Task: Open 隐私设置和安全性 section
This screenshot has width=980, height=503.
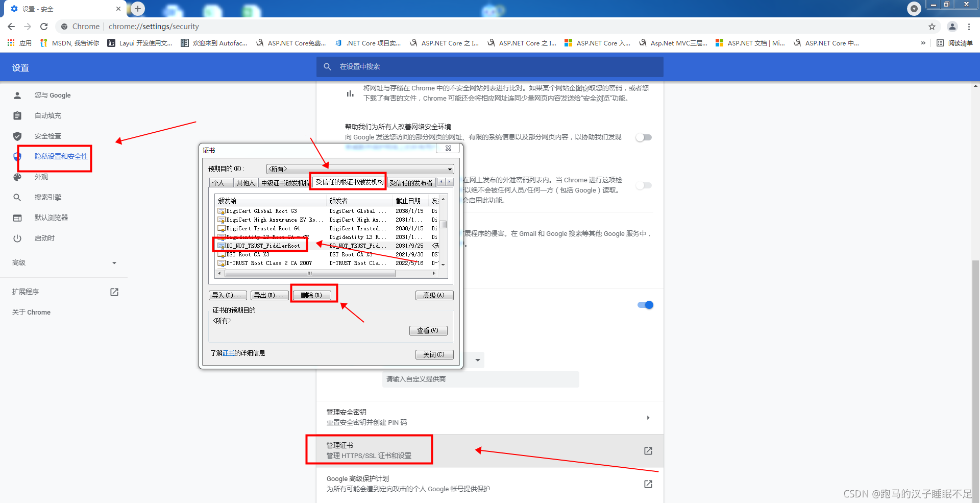Action: (61, 157)
